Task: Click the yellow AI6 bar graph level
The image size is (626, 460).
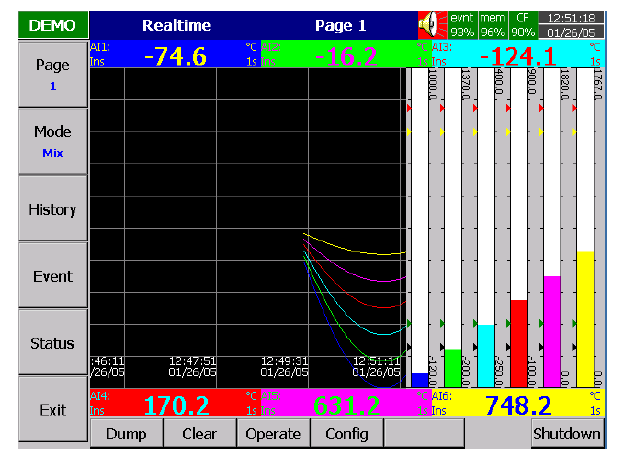Action: 585,319
